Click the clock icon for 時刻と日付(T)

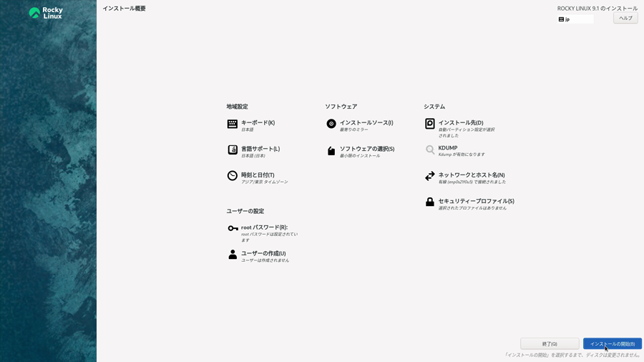233,176
